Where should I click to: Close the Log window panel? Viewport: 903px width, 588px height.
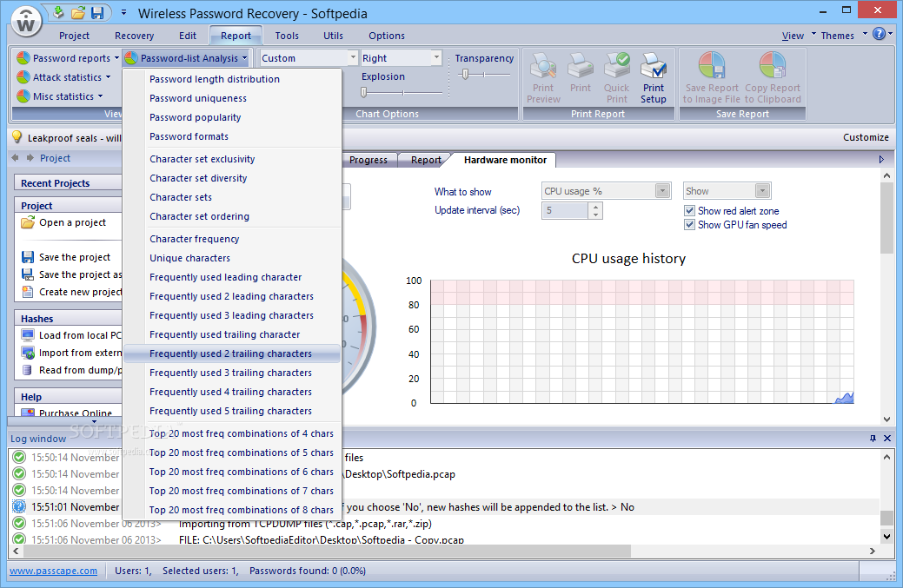pyautogui.click(x=887, y=439)
